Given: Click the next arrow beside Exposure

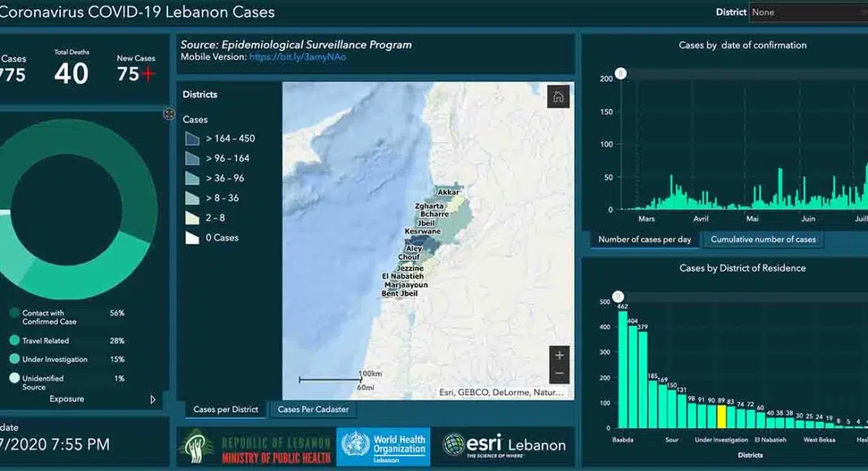Looking at the screenshot, I should (153, 400).
